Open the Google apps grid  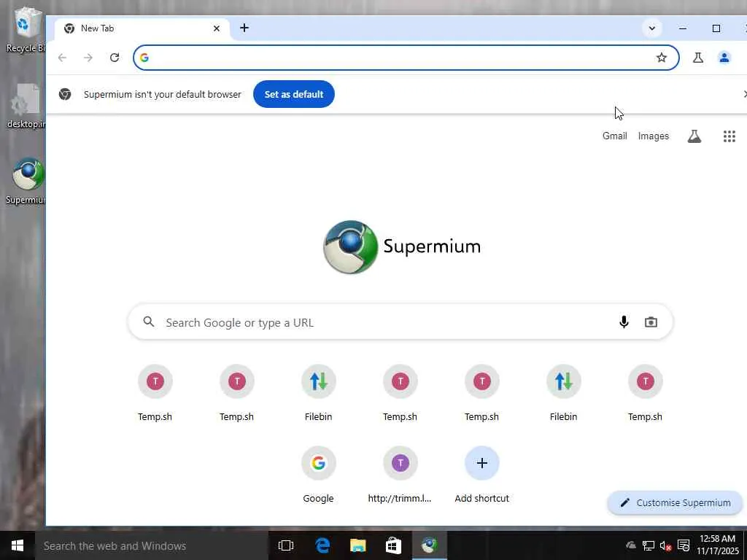pos(729,136)
